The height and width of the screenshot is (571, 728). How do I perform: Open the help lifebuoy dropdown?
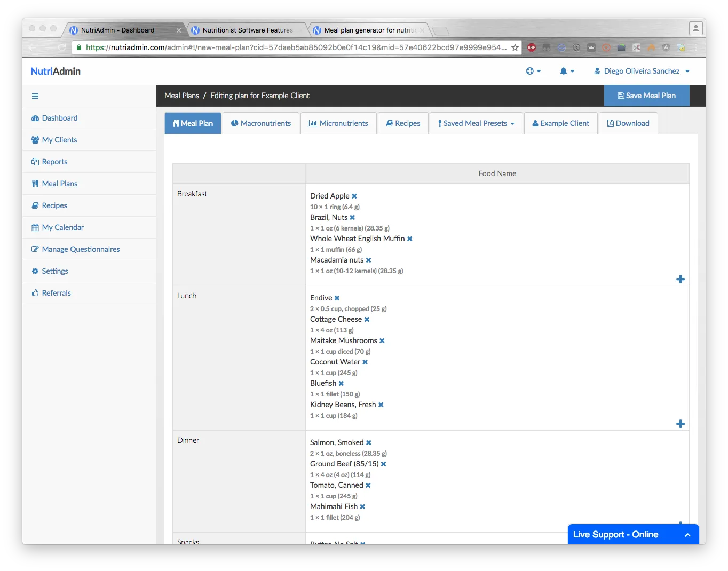(x=533, y=71)
